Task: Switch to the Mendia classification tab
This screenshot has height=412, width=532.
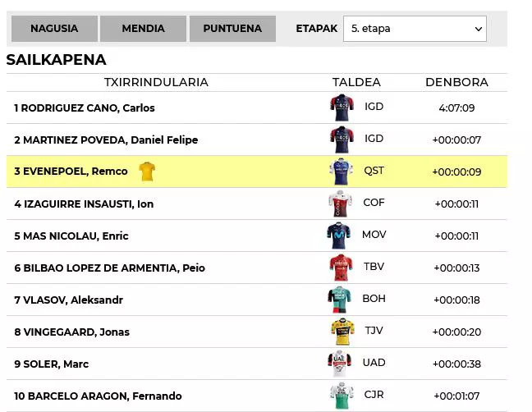Action: (143, 29)
